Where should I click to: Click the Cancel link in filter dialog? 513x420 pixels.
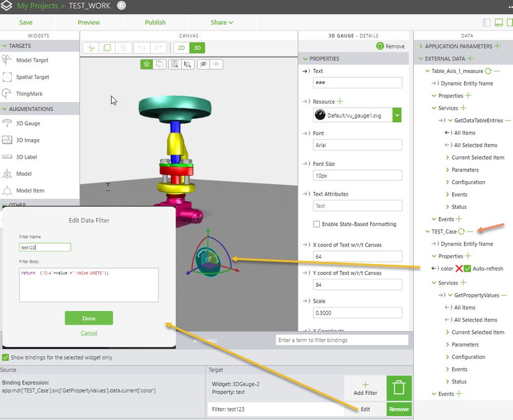coord(89,333)
